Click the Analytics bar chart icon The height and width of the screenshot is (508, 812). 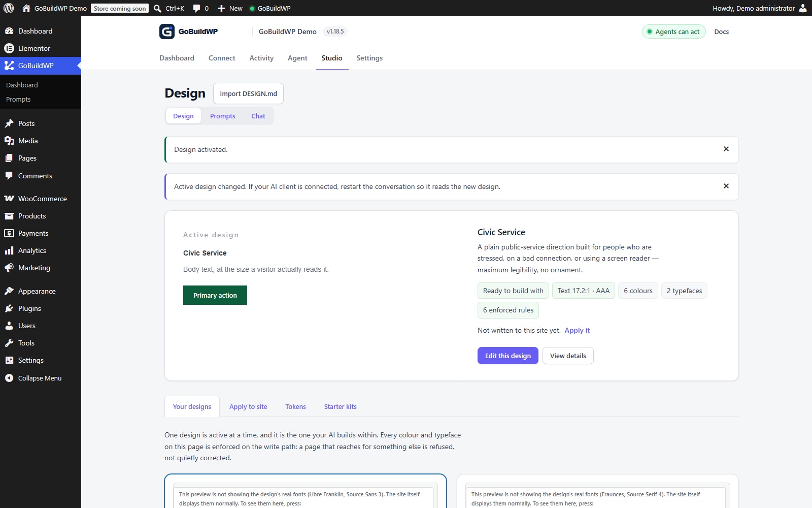(9, 250)
